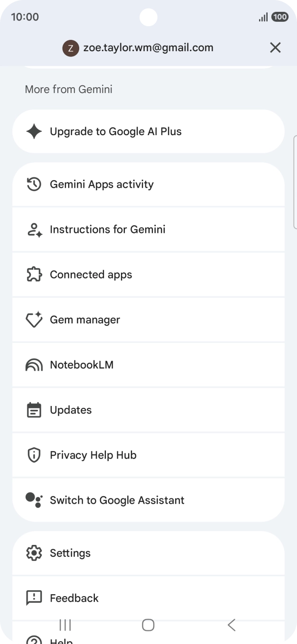Open Gemini Apps activity history icon

[34, 184]
